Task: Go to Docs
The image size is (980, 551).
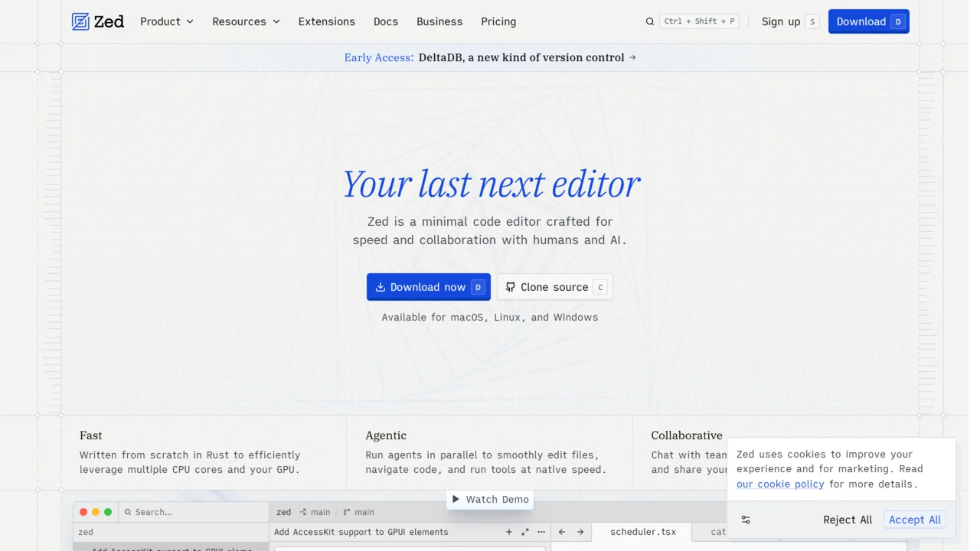Action: 386,21
